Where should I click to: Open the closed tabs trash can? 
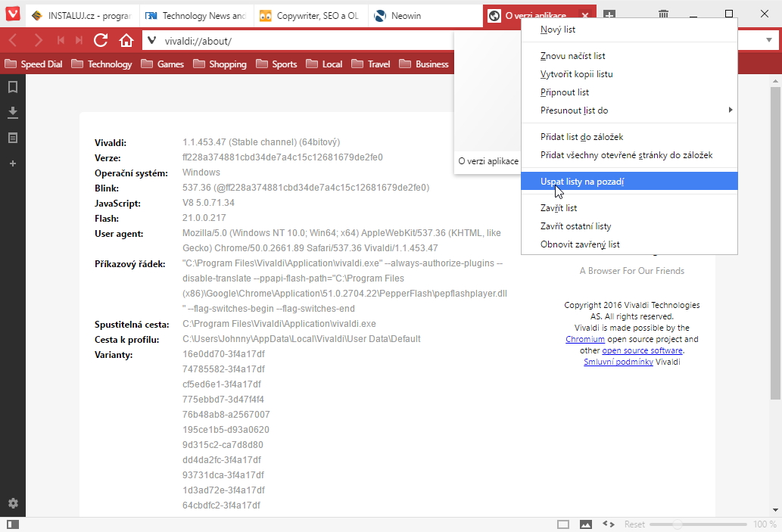(x=663, y=14)
